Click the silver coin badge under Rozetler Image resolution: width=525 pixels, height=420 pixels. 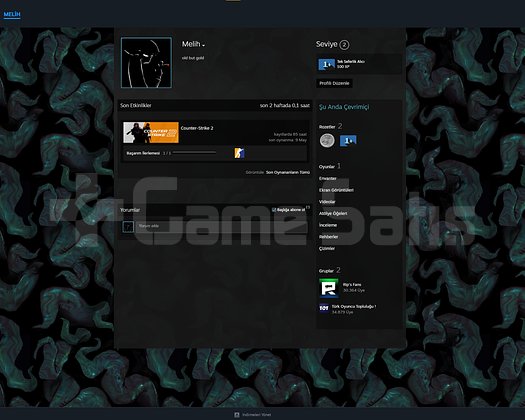click(x=327, y=140)
